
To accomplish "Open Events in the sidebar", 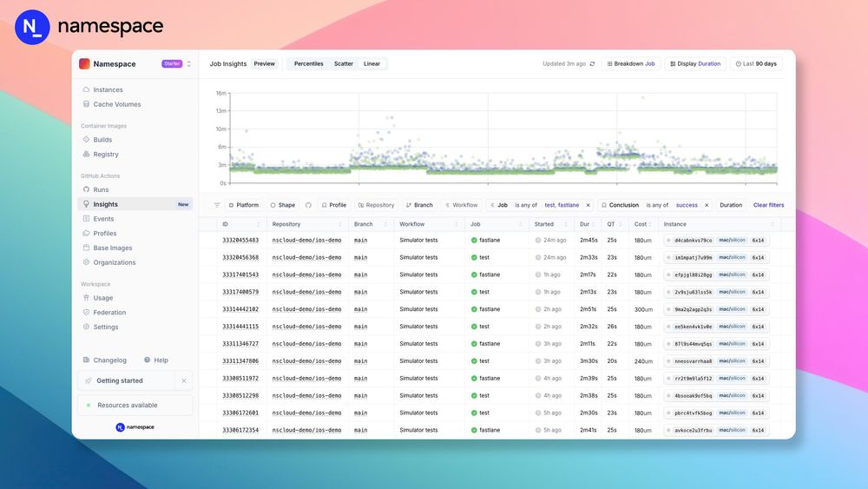I will (103, 219).
